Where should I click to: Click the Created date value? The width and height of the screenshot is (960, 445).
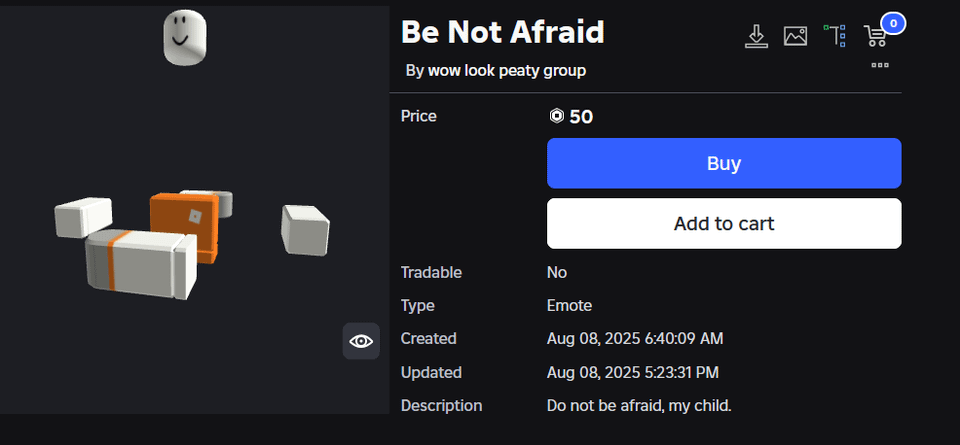point(634,339)
